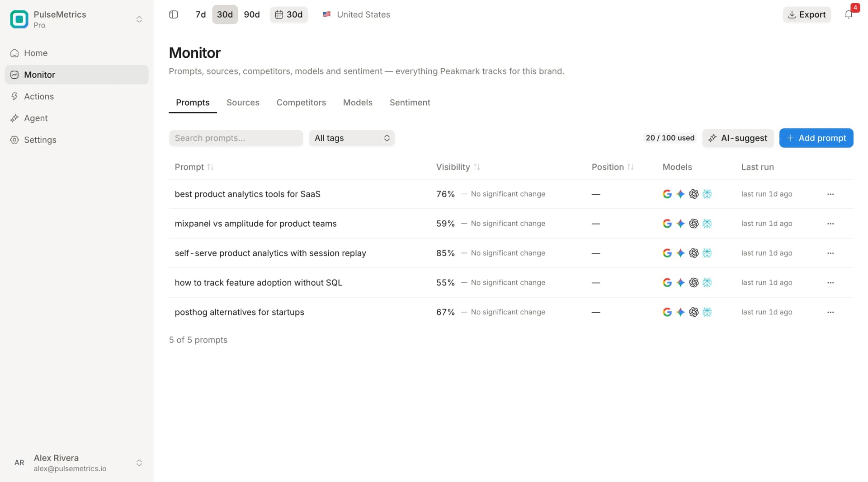Viewport: 868px width, 482px height.
Task: Open prompt 'self-serve product analytics with session replay'
Action: pyautogui.click(x=270, y=253)
